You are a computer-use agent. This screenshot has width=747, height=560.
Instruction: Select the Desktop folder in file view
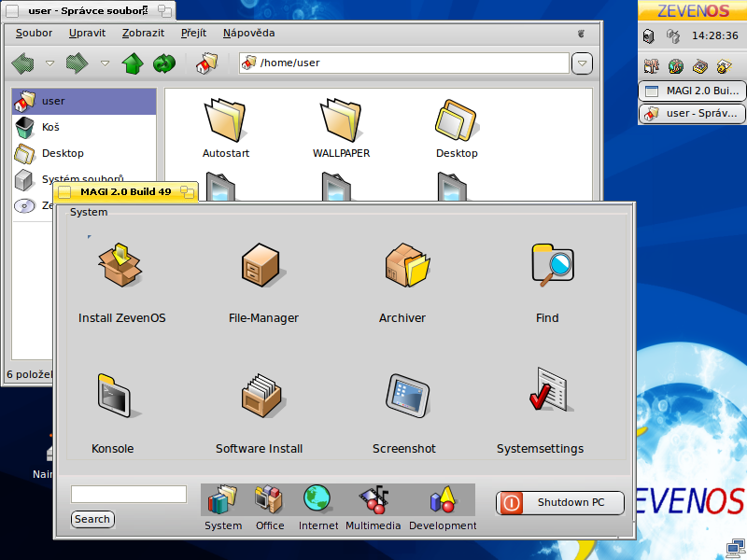457,128
